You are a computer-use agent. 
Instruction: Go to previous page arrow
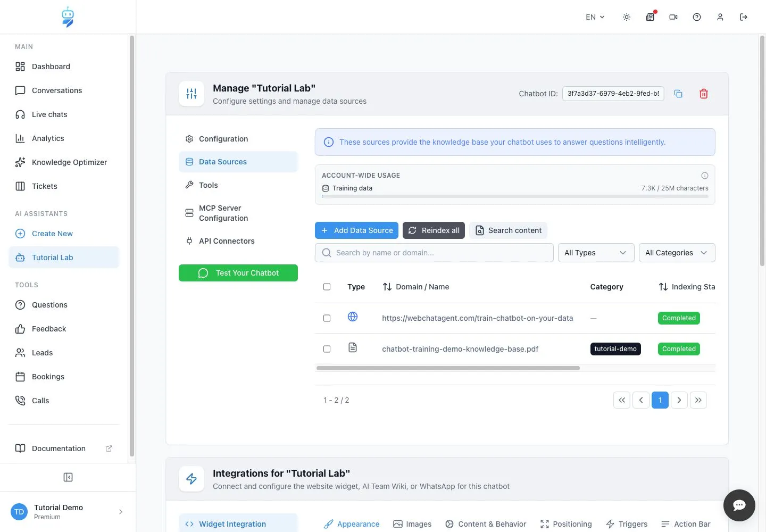(641, 400)
